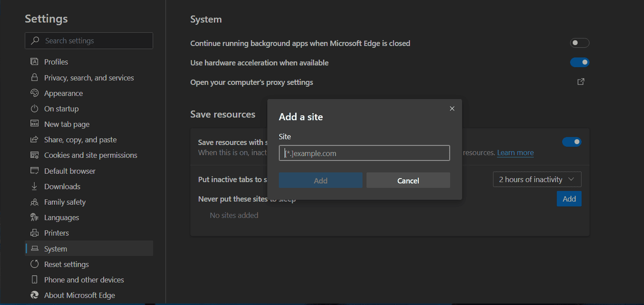This screenshot has height=305, width=644.
Task: Click the Save resources heading
Action: [x=223, y=114]
